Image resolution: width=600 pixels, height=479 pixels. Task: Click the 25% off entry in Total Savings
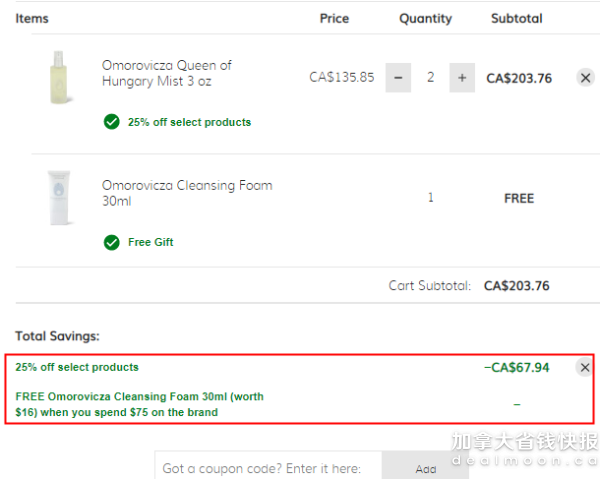click(x=77, y=367)
